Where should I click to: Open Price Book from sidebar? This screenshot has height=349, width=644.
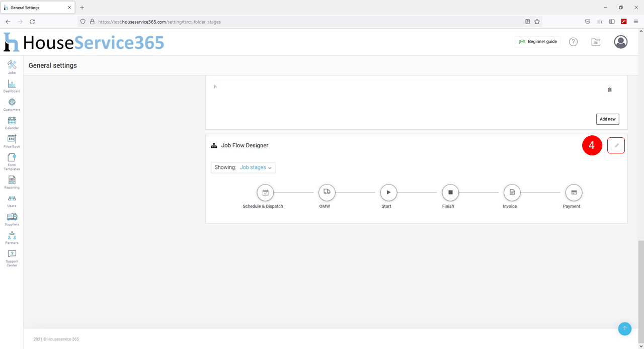pos(12,140)
